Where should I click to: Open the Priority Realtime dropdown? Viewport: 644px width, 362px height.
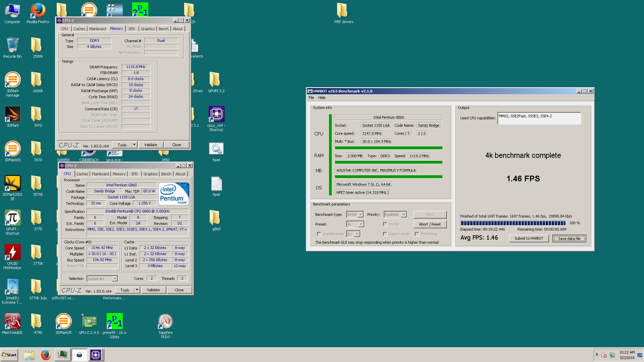click(404, 215)
